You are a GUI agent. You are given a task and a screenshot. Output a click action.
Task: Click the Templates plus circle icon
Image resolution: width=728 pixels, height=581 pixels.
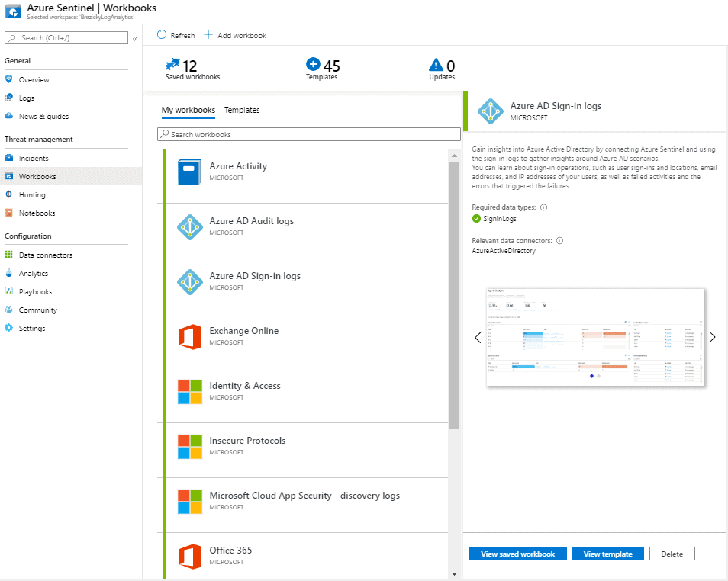313,64
